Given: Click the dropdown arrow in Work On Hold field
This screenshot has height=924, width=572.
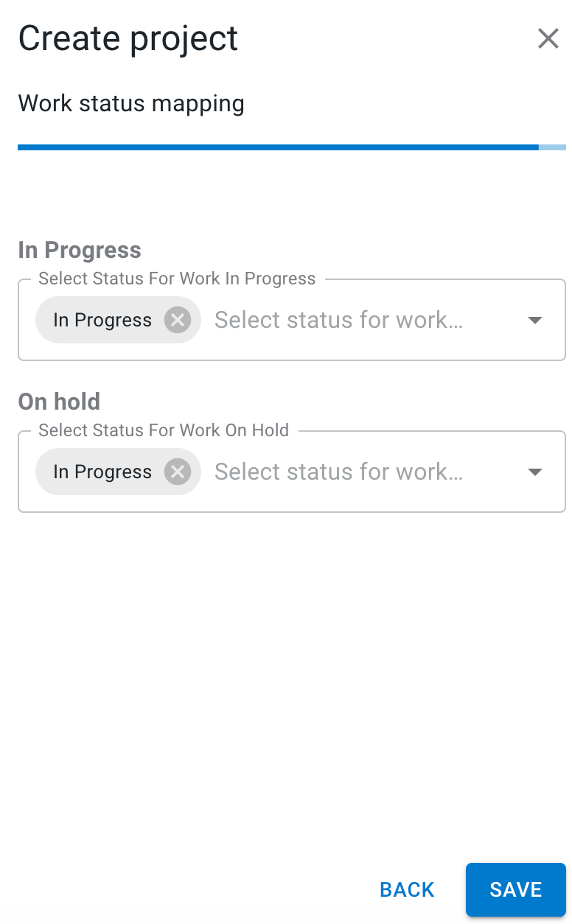Looking at the screenshot, I should pyautogui.click(x=534, y=472).
